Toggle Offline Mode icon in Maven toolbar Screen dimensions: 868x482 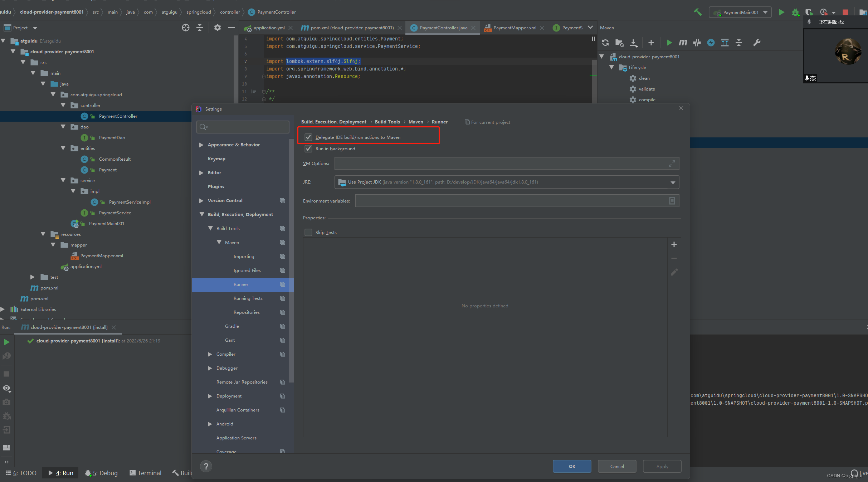(697, 43)
